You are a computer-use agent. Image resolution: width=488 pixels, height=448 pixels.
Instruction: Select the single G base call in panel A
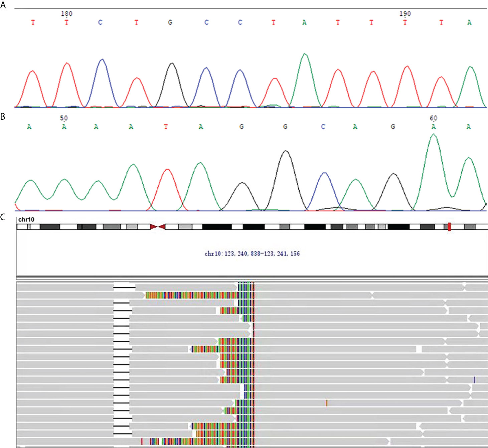(170, 22)
